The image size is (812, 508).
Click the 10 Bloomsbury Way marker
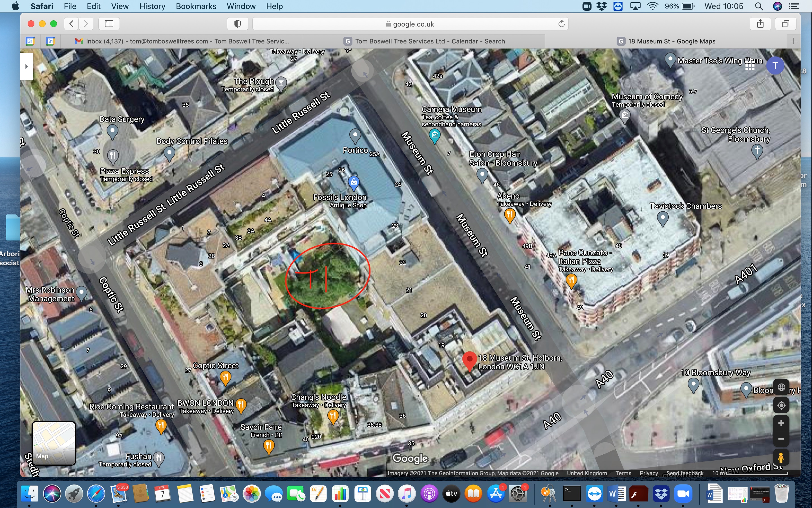point(693,384)
